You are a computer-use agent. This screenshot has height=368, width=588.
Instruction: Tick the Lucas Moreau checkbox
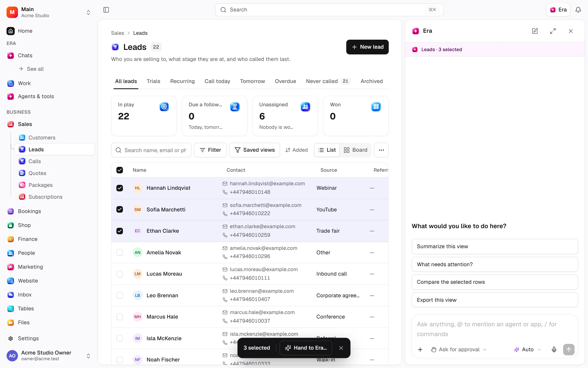click(x=120, y=274)
